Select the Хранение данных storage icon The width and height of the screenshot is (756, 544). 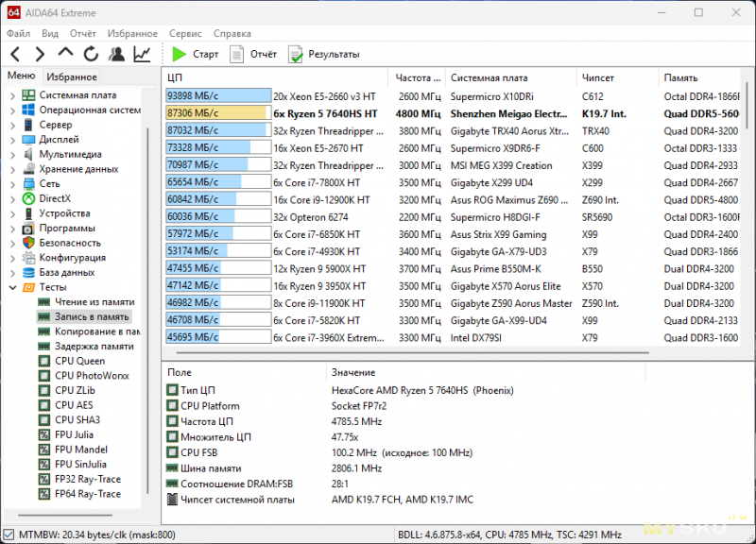pyautogui.click(x=29, y=169)
